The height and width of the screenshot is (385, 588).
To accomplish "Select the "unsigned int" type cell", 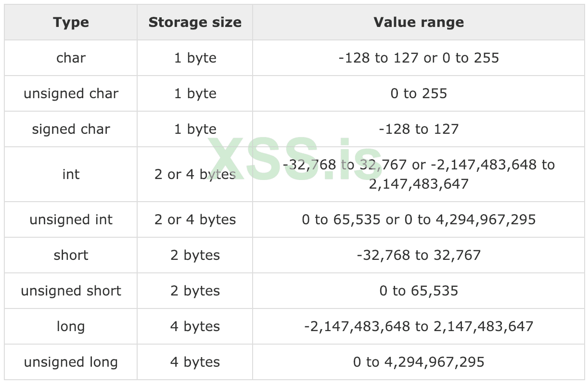I will [71, 220].
